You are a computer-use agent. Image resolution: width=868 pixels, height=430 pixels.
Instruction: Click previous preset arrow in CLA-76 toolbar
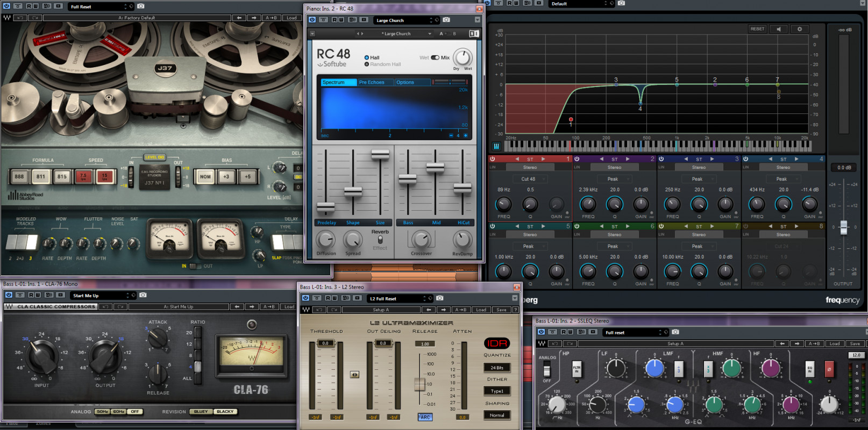236,307
